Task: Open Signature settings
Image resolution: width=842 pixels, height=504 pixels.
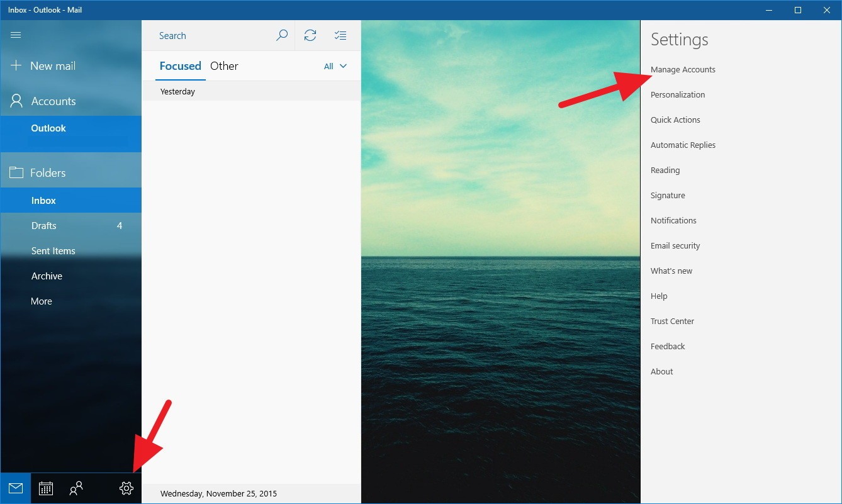Action: pos(668,195)
